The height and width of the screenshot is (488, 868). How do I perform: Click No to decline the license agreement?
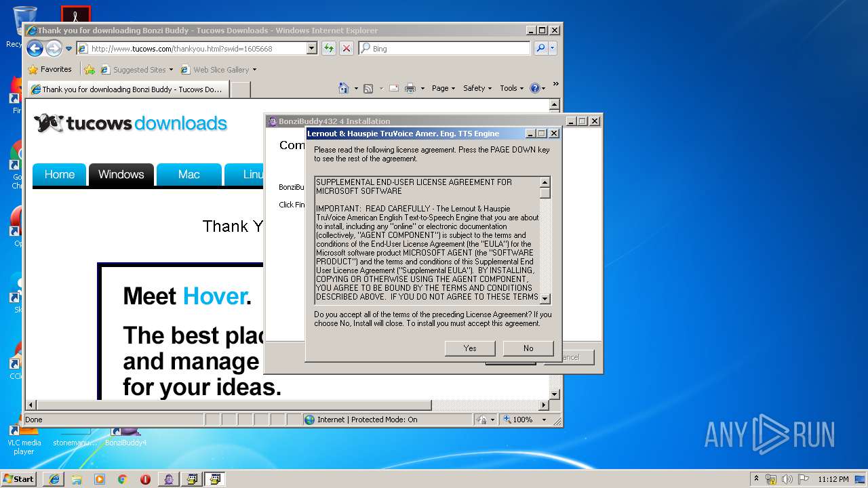point(528,348)
